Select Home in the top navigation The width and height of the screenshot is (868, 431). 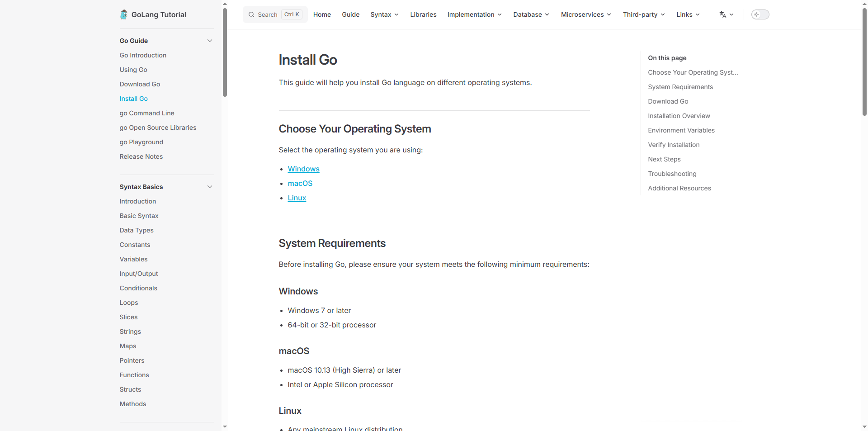point(321,14)
